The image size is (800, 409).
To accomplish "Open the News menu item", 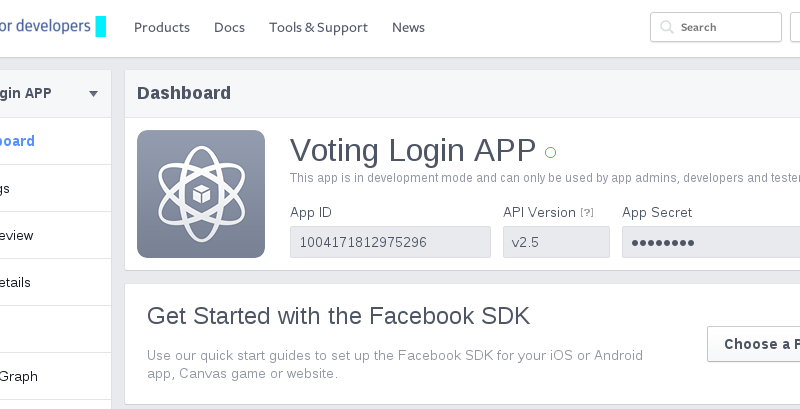I will click(x=408, y=28).
